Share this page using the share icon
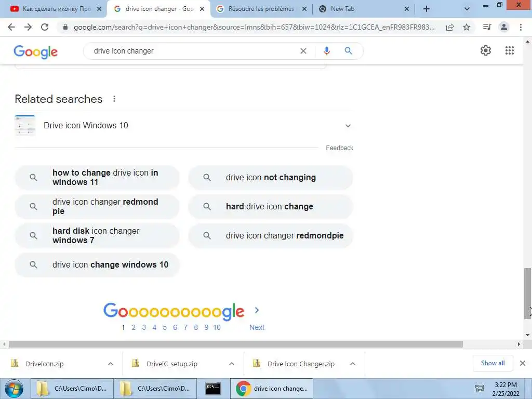Image resolution: width=532 pixels, height=399 pixels. coord(450,27)
